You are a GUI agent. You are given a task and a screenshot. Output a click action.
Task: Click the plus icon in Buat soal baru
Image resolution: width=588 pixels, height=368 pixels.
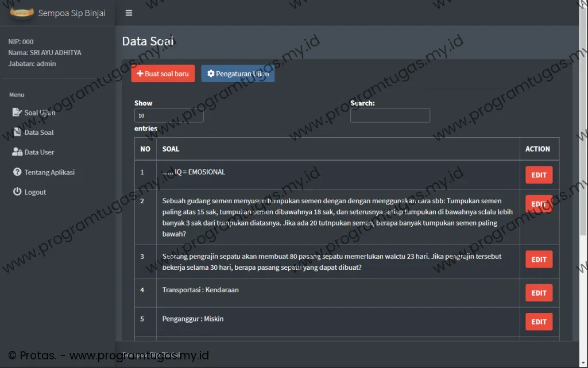point(140,74)
